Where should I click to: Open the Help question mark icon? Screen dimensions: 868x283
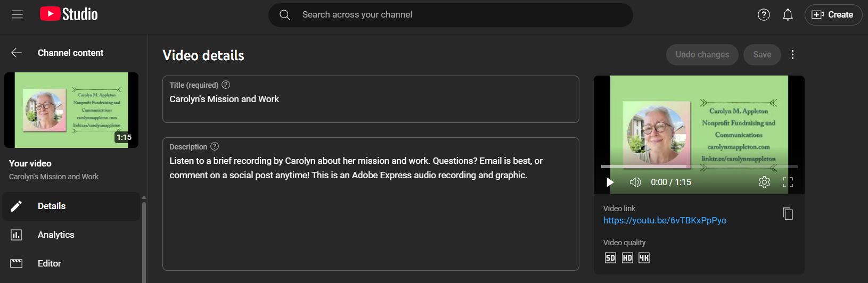click(x=764, y=15)
